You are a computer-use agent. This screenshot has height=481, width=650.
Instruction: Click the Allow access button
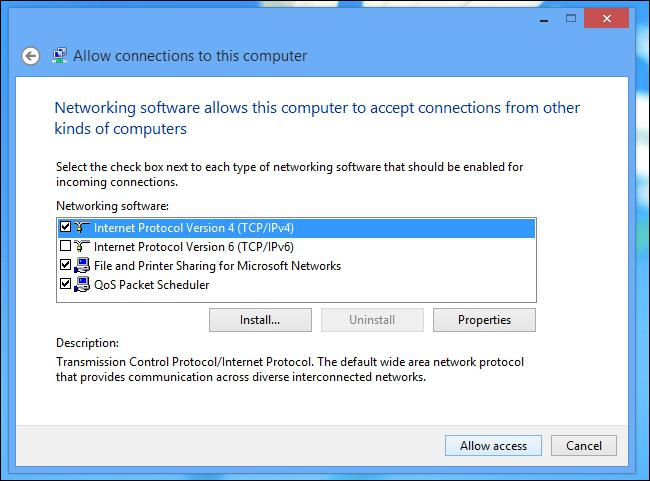click(x=493, y=446)
